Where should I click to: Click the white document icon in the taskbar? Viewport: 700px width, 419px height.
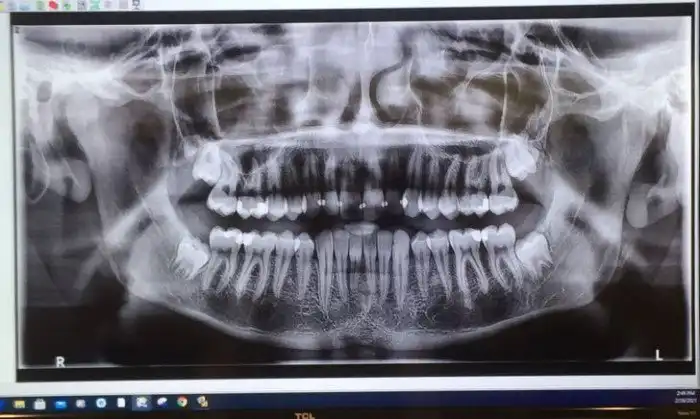[121, 403]
